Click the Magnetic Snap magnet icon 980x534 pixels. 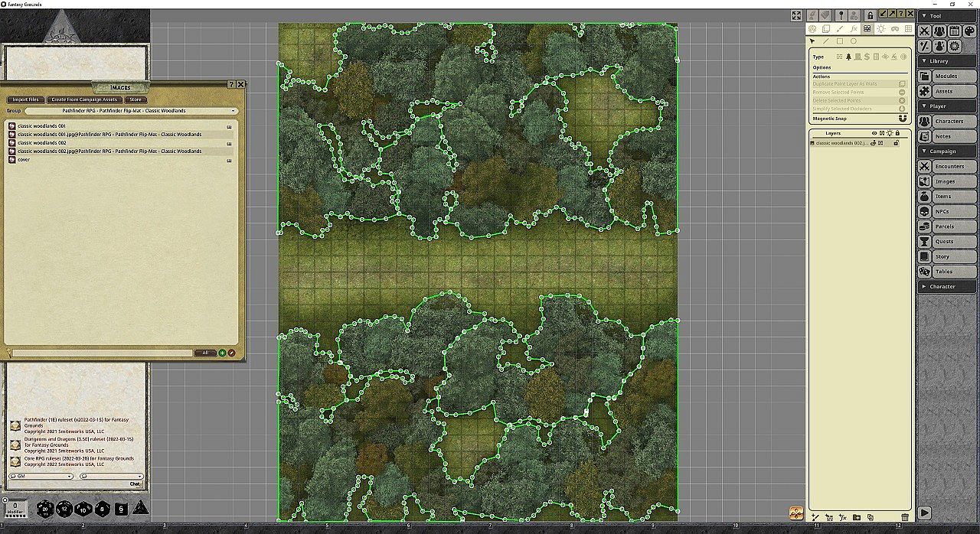tap(902, 119)
